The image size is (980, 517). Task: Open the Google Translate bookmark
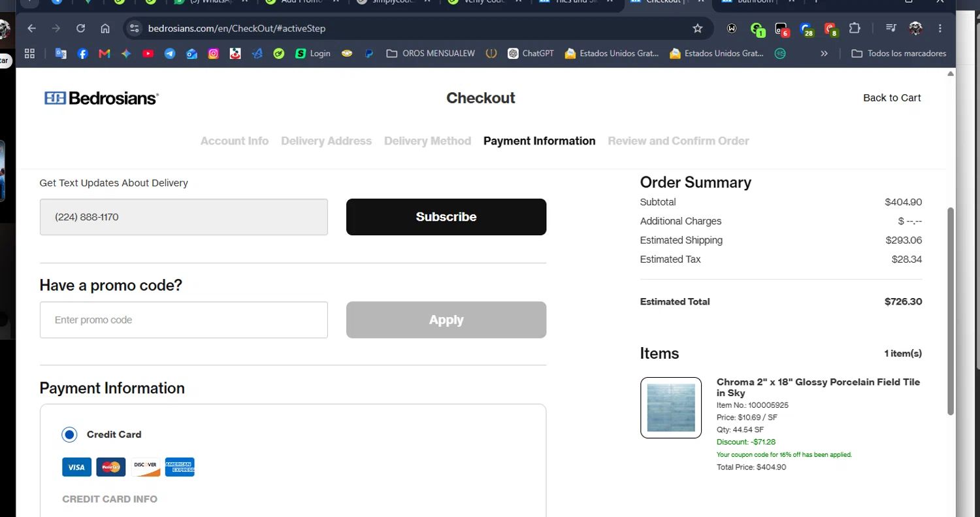point(61,54)
